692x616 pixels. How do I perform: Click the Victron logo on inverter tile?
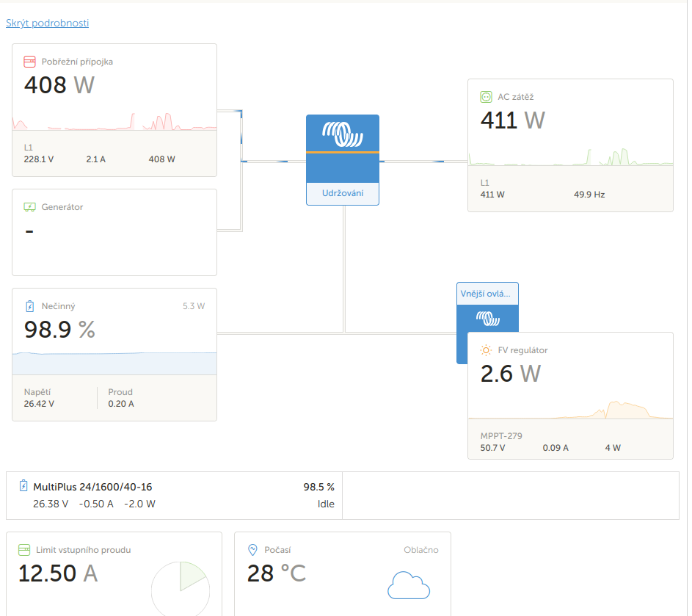(x=343, y=134)
